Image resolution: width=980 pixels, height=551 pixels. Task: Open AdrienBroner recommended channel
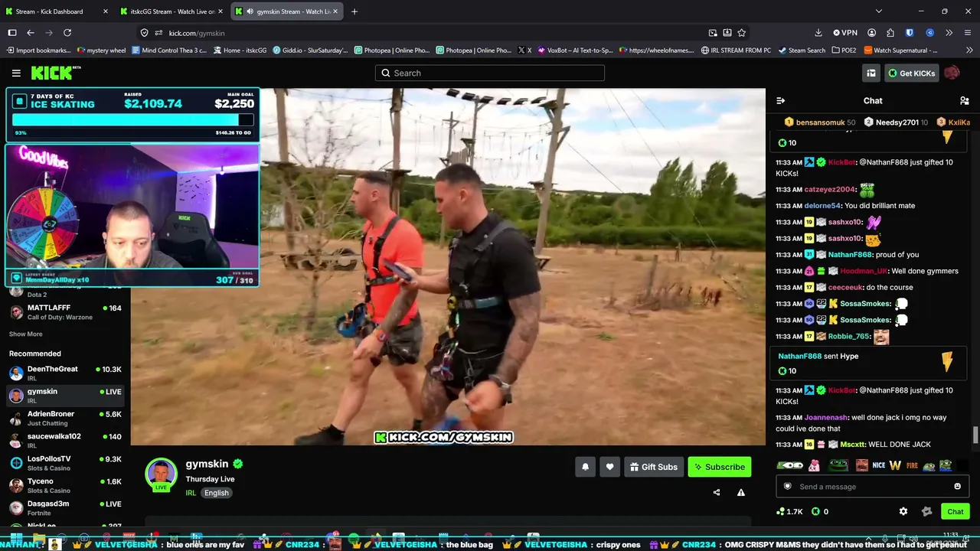(x=65, y=418)
